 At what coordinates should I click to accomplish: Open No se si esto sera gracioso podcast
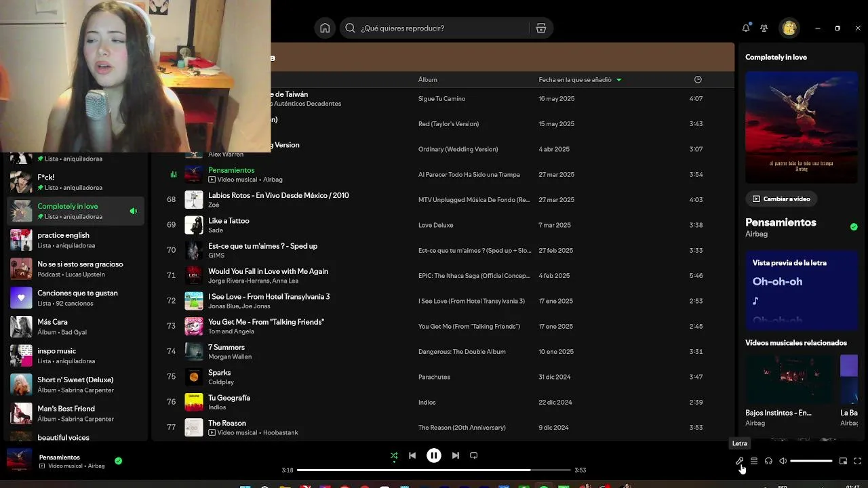[75, 269]
